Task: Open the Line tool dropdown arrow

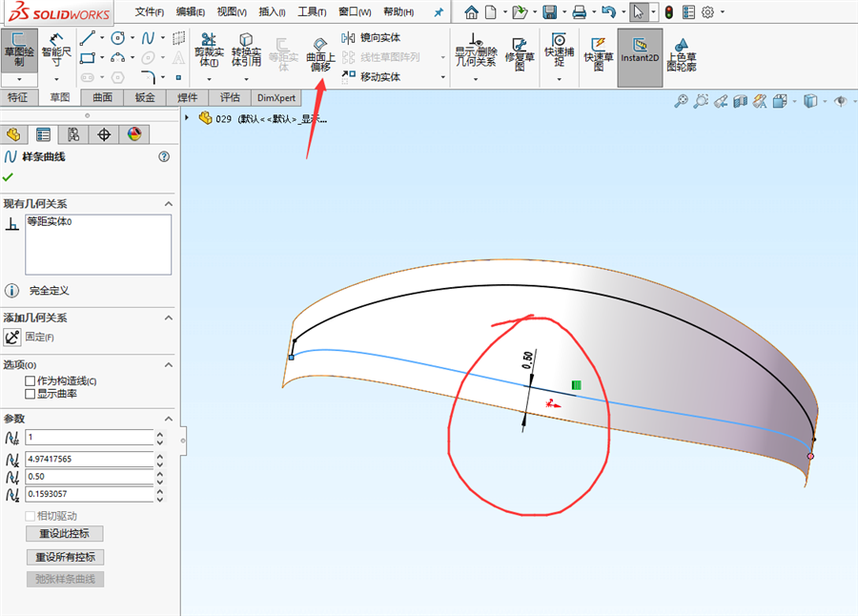Action: 102,38
